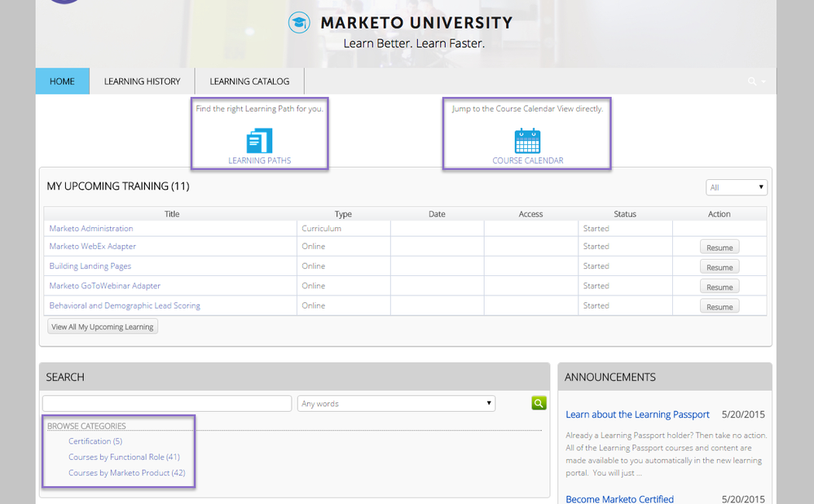Click the SEARCH panel heading
Viewport: 814px width, 504px height.
click(x=65, y=377)
